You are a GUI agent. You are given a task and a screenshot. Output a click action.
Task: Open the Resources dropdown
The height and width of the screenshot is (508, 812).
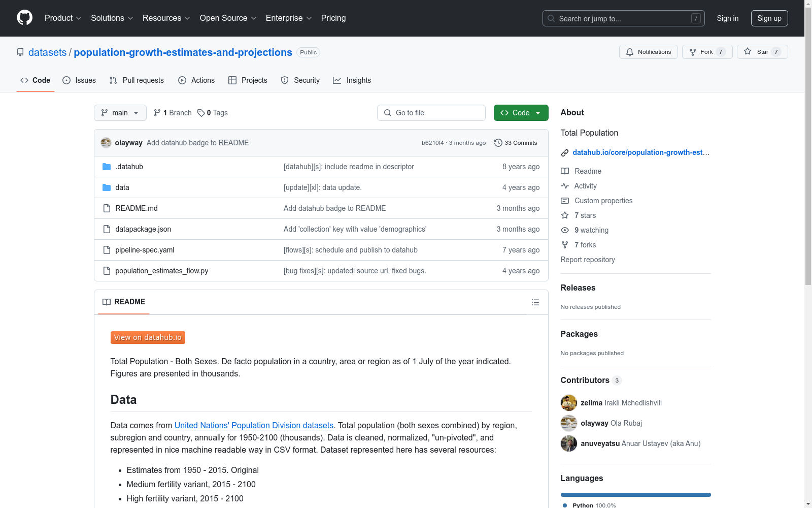[x=166, y=18]
